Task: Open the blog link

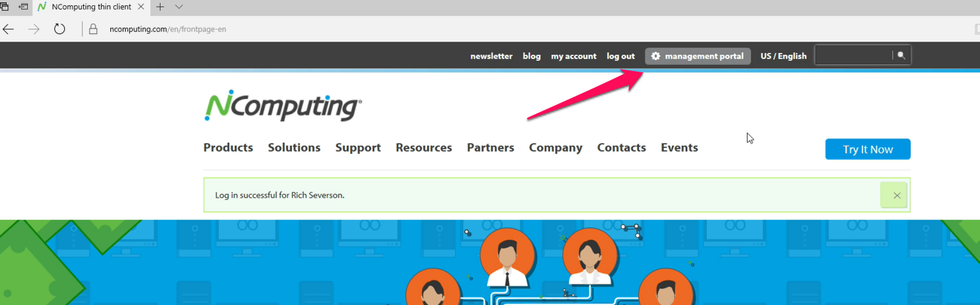Action: click(532, 56)
